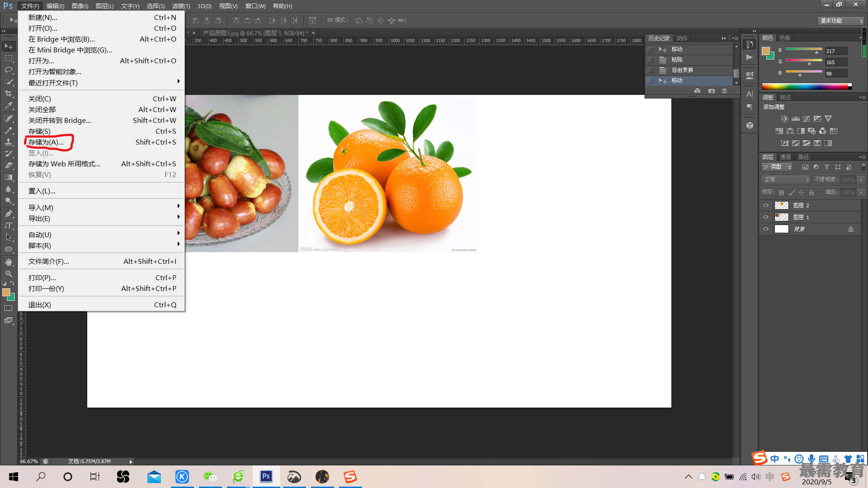Click the Brightness/Contrast adjustment icon
This screenshot has height=488, width=868.
pyautogui.click(x=784, y=119)
